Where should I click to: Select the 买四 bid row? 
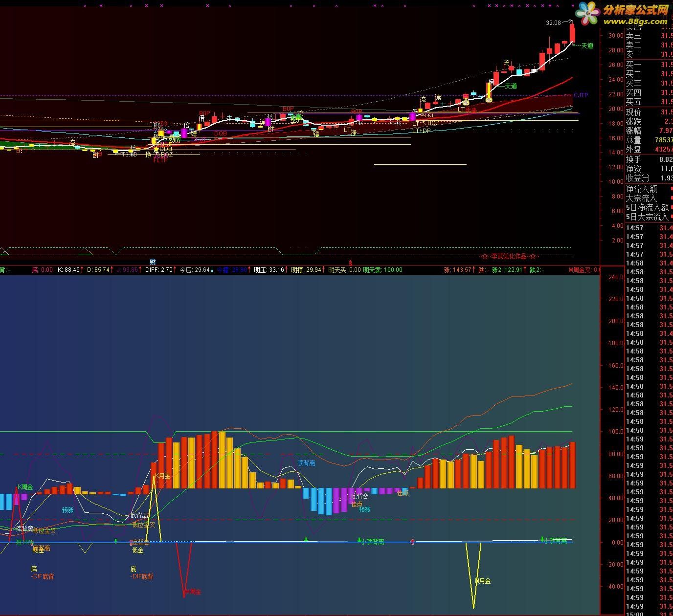pos(649,92)
